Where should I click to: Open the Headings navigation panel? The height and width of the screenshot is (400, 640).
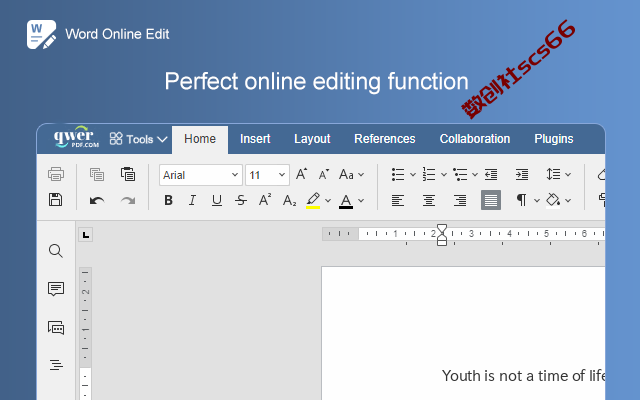point(56,365)
